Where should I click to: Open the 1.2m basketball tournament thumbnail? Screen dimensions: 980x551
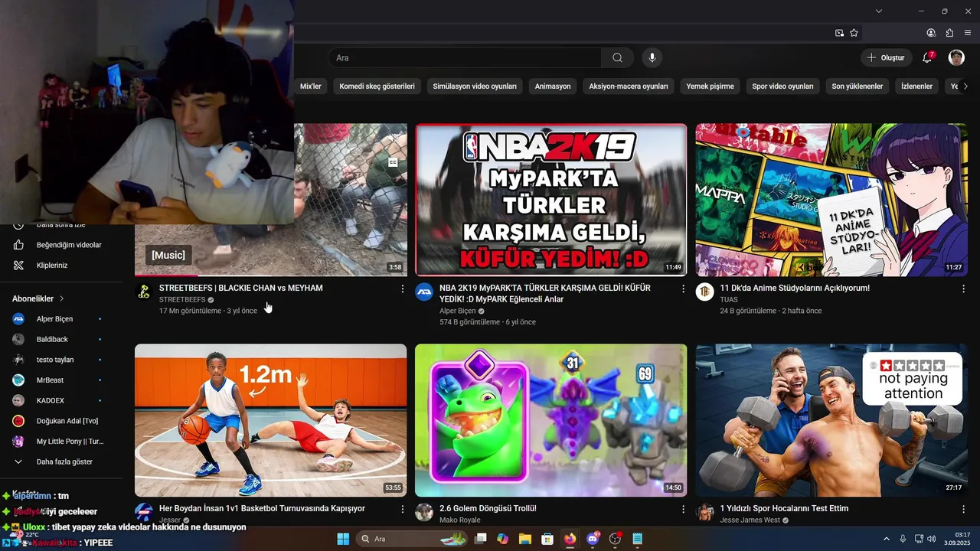pos(271,420)
